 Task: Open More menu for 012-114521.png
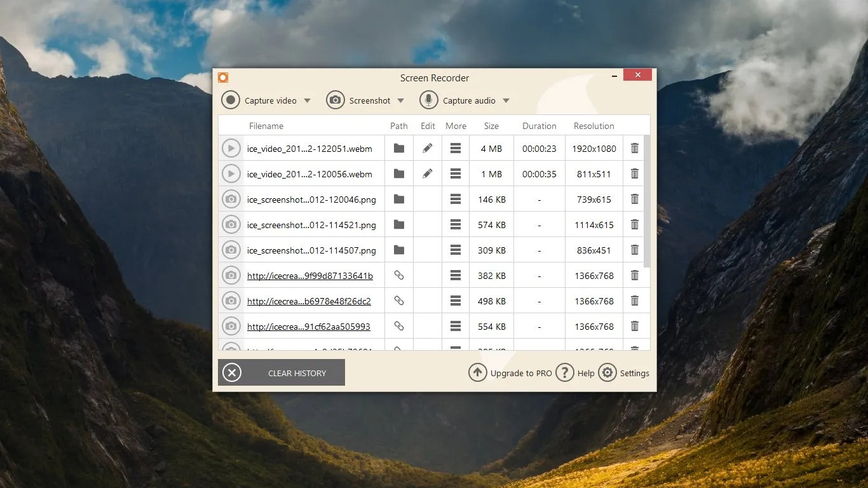point(456,224)
